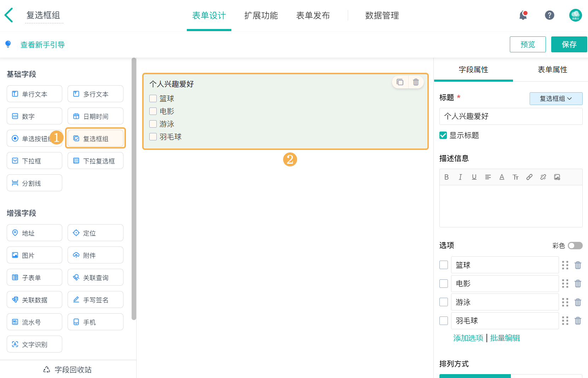
Task: Click 批量编辑 link
Action: click(x=505, y=338)
